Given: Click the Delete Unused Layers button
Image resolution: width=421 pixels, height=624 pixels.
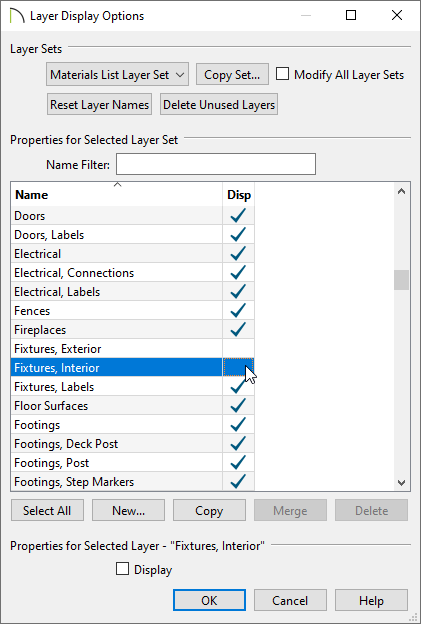Looking at the screenshot, I should point(219,105).
